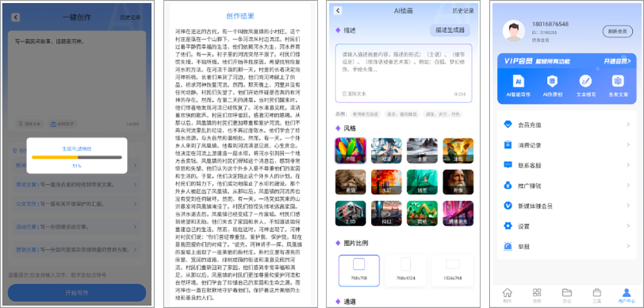The width and height of the screenshot is (644, 308).
Task: Select the 素描 sketch style thumbnail
Action: coord(350,182)
